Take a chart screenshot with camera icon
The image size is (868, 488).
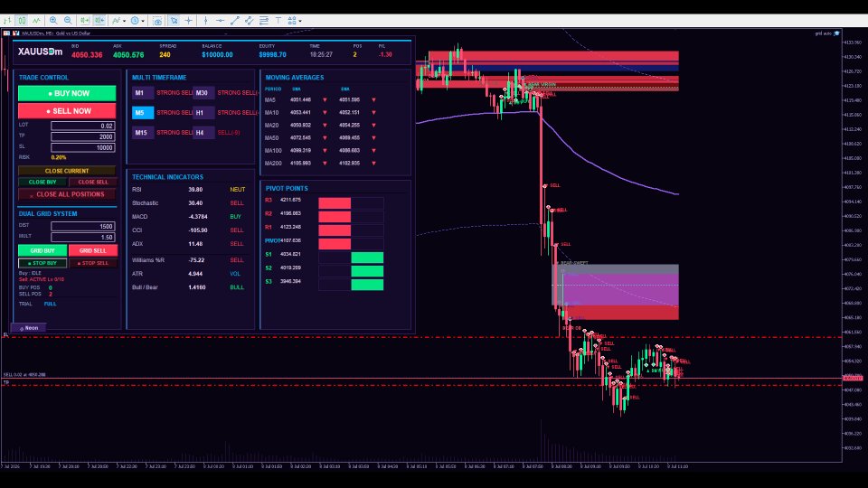click(157, 21)
